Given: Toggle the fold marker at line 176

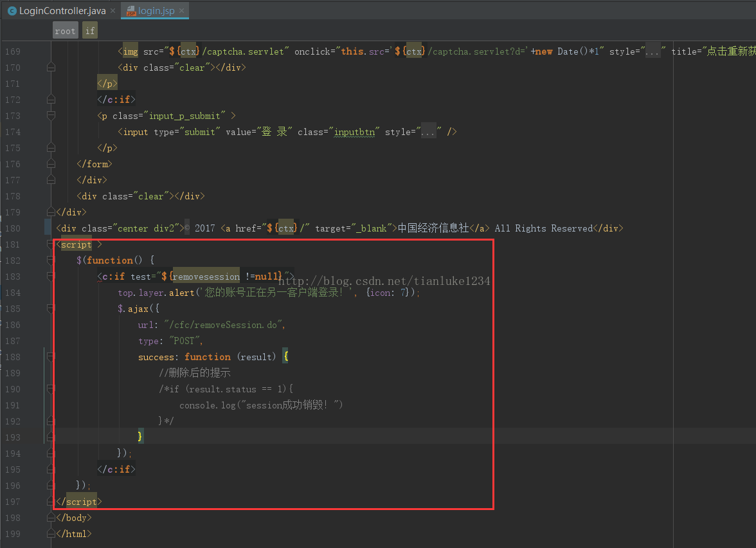Looking at the screenshot, I should 51,164.
